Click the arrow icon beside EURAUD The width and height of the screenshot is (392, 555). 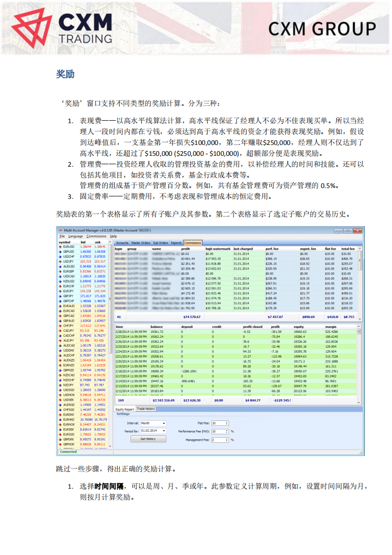[60, 306]
